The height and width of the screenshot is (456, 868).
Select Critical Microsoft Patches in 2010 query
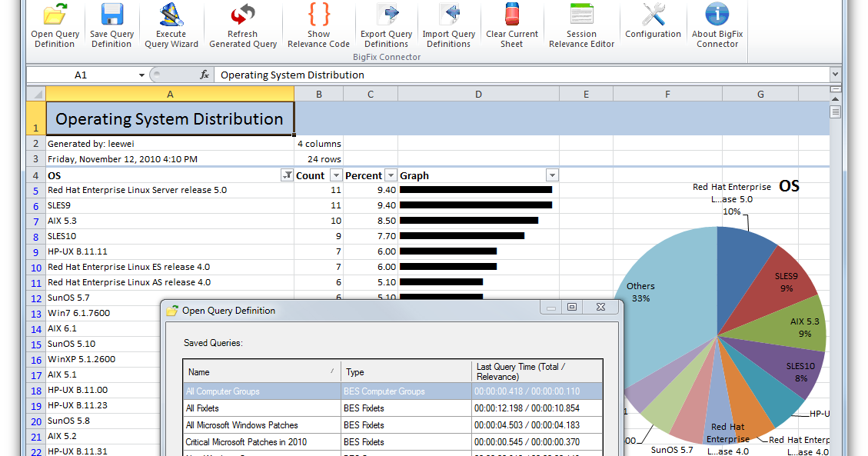[393, 442]
